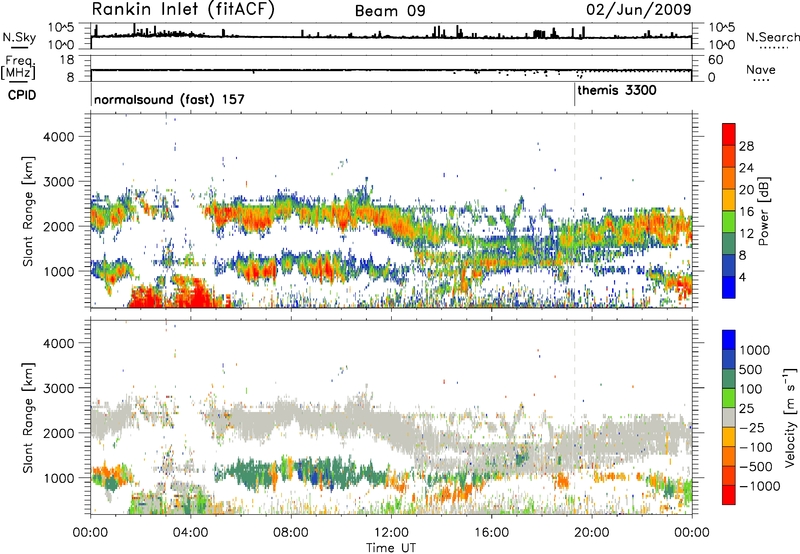The height and width of the screenshot is (554, 800).
Task: Click the 'Slant Range [km]' label of velocity panel
Action: pos(28,417)
